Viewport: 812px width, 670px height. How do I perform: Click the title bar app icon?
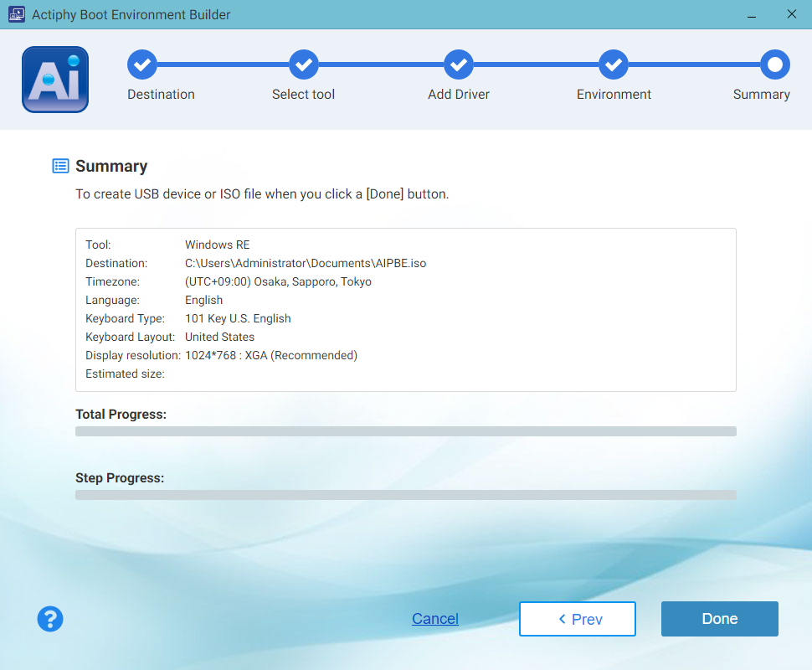(16, 14)
